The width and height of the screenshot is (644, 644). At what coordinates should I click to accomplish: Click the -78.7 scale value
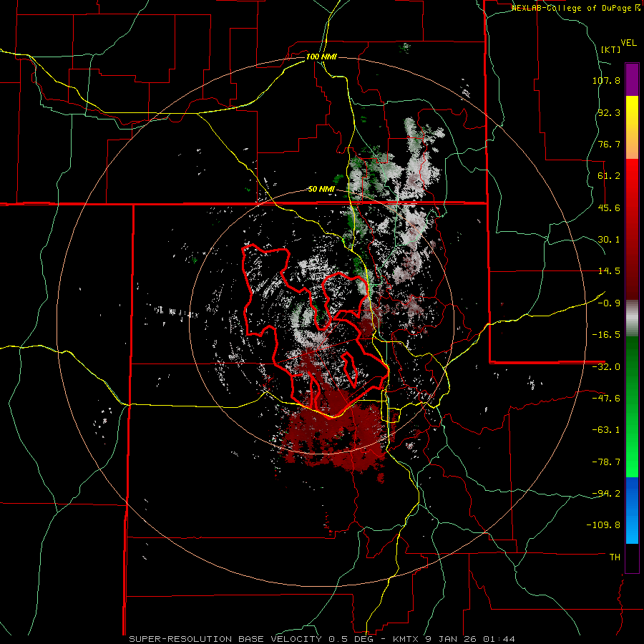tap(606, 462)
